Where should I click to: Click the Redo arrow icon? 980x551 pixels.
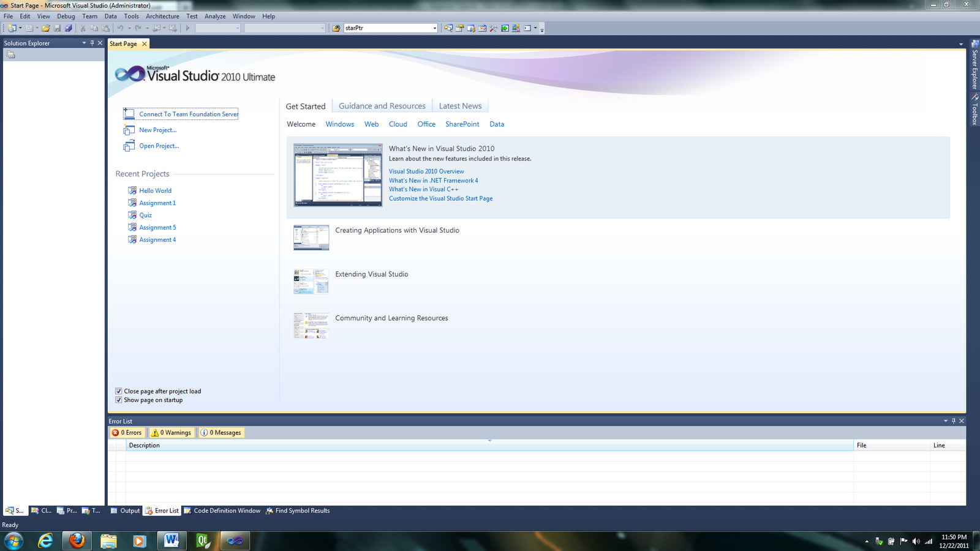click(x=138, y=28)
